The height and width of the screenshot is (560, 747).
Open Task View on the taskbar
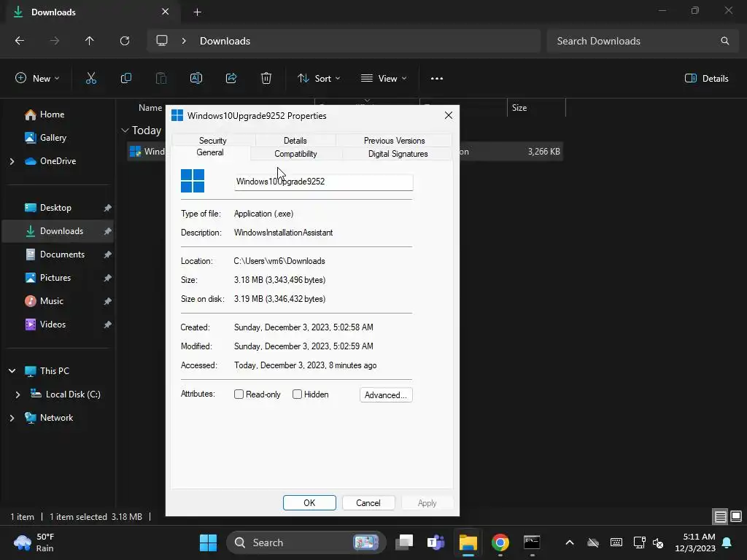(404, 542)
